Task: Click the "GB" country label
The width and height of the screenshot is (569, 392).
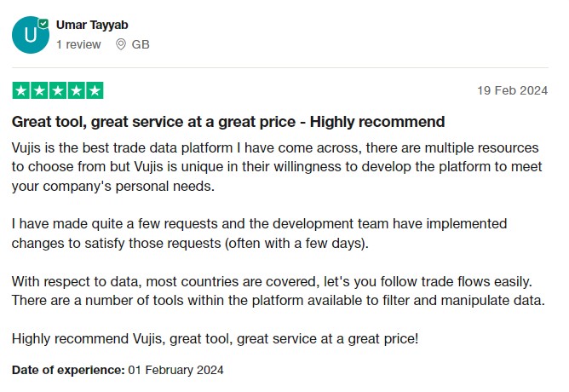Action: click(141, 44)
